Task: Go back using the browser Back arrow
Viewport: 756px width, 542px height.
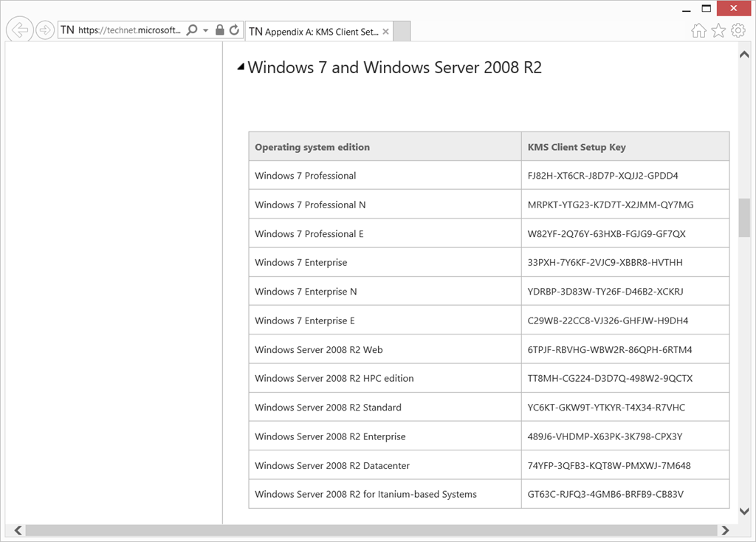Action: tap(20, 30)
